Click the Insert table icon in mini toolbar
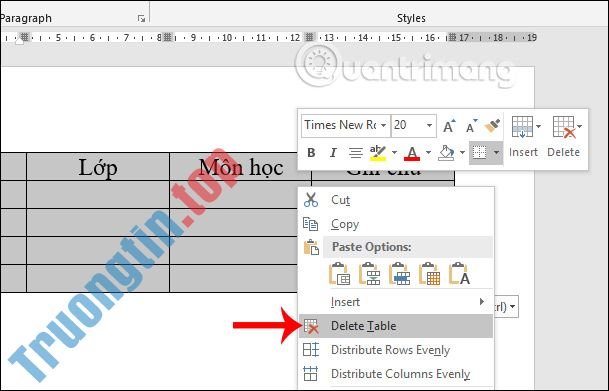The height and width of the screenshot is (391, 609). pos(522,127)
